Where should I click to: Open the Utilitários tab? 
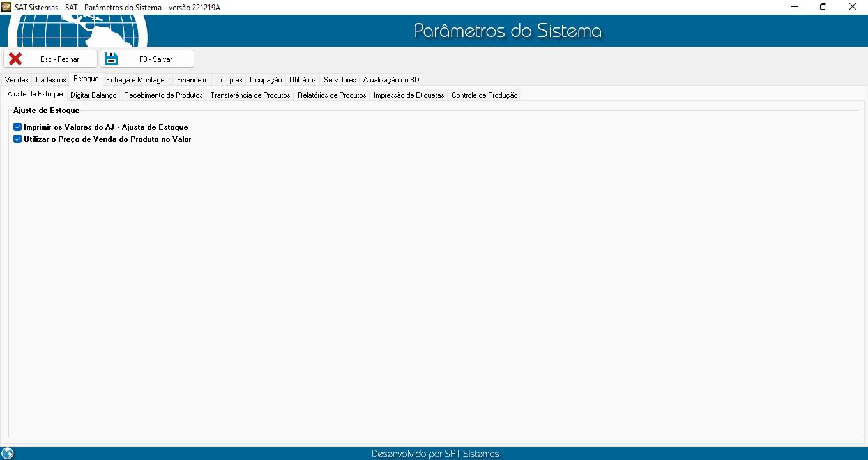303,80
